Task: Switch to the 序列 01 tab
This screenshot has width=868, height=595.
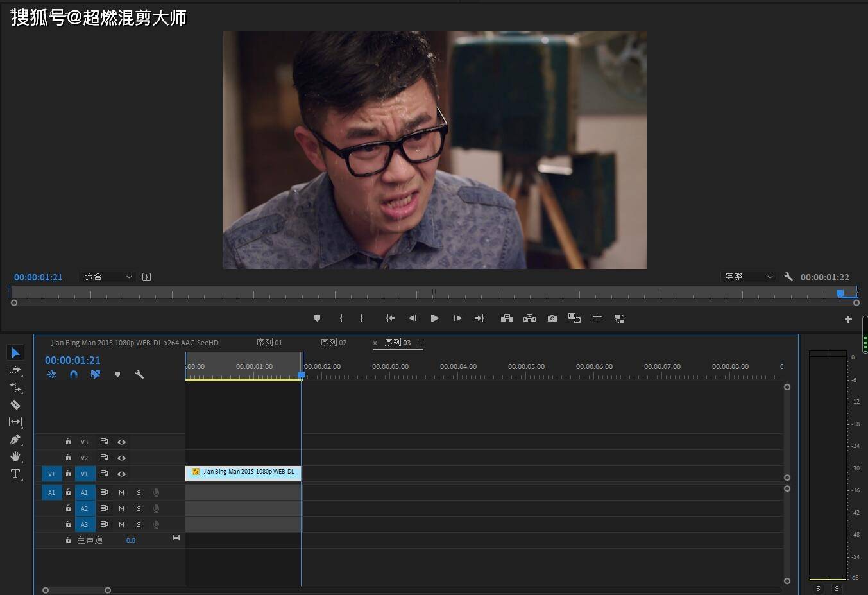Action: (x=269, y=343)
